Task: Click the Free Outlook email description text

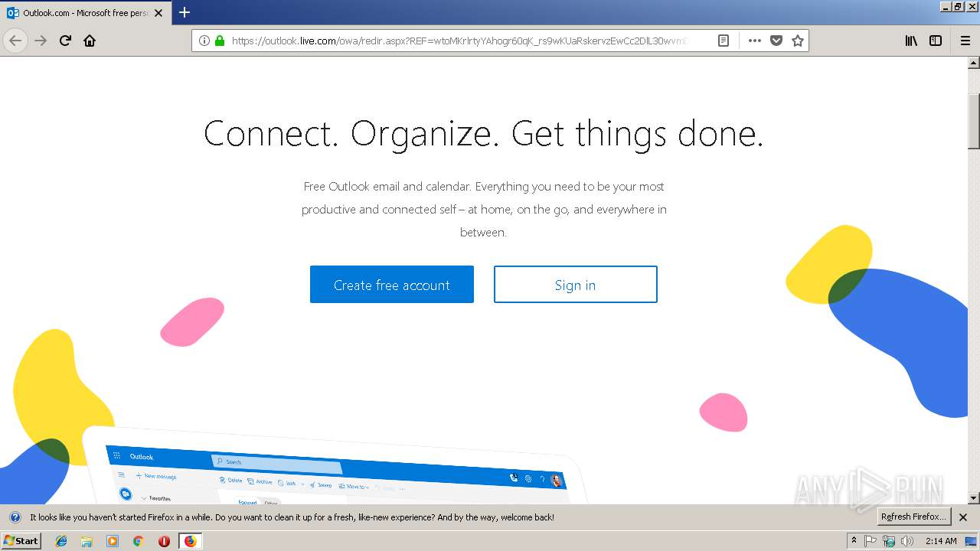Action: [484, 209]
